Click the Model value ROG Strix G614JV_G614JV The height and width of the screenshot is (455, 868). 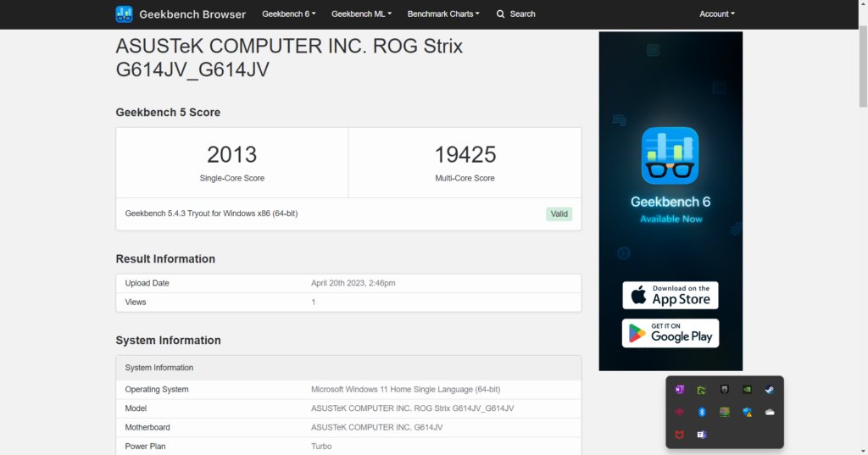(413, 408)
